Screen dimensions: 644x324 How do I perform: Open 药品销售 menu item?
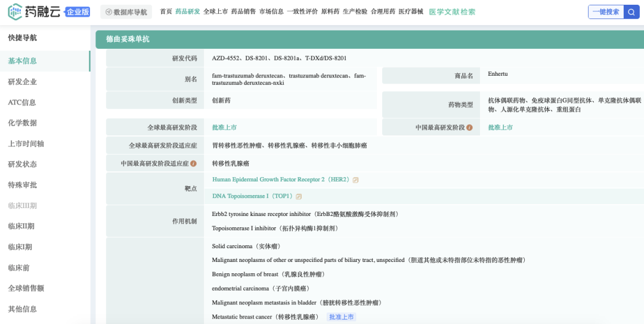(243, 11)
